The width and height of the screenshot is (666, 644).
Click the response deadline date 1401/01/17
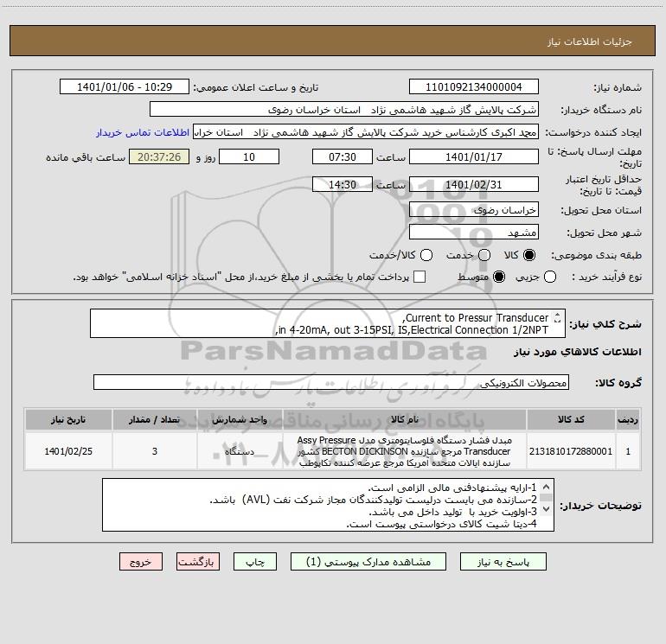click(x=474, y=156)
